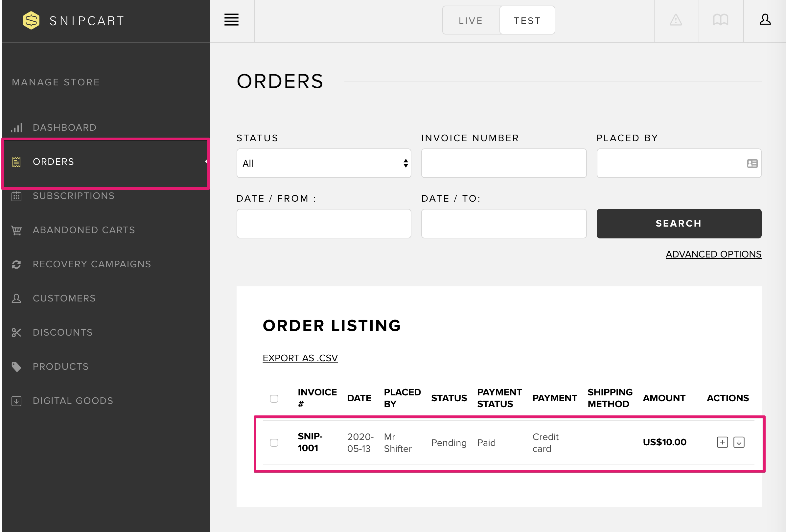This screenshot has width=786, height=532.
Task: Click the download action icon for SNIP-1001
Action: pos(739,442)
